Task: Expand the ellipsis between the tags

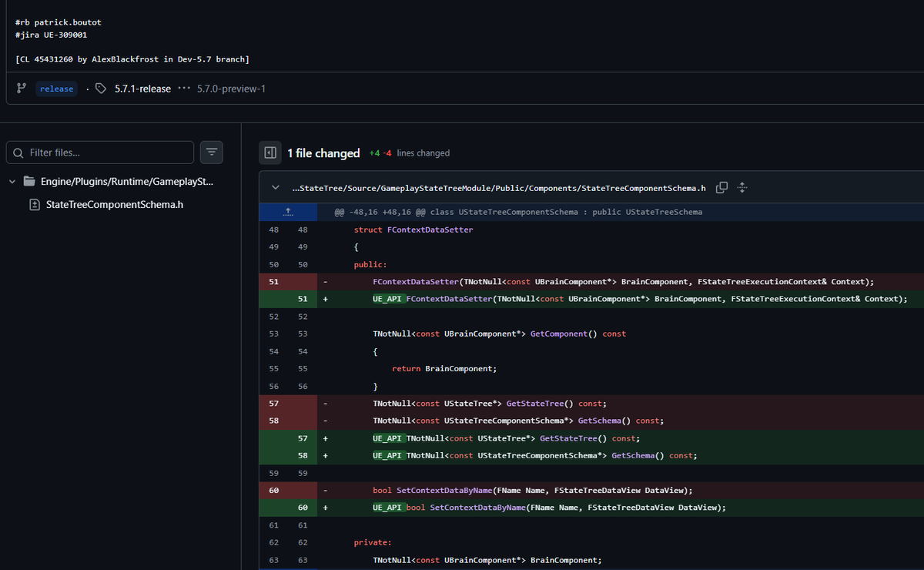Action: pos(184,89)
